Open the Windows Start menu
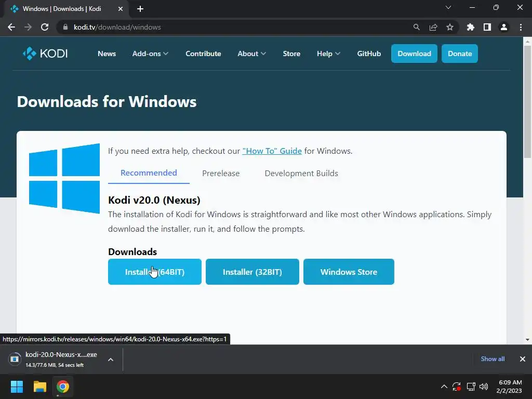Viewport: 532px width, 399px height. tap(17, 387)
